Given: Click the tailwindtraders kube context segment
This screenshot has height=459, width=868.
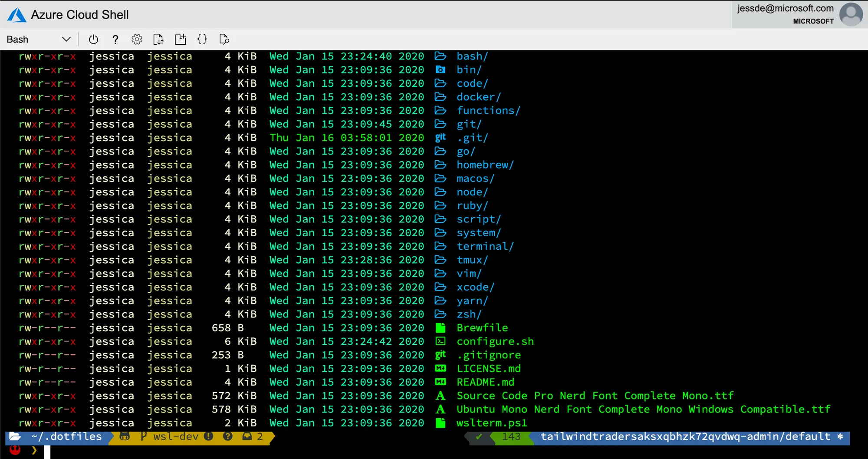Looking at the screenshot, I should click(685, 437).
